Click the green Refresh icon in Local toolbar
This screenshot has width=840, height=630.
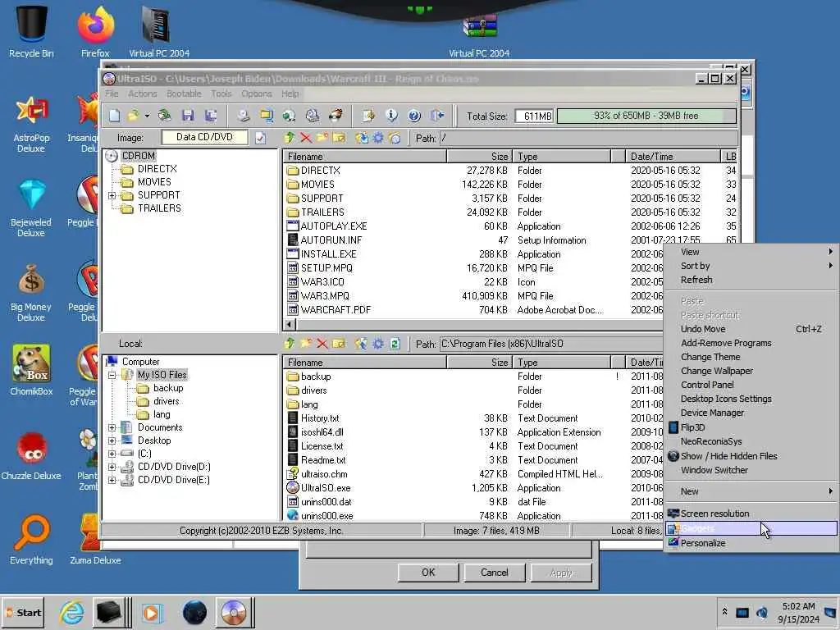click(x=395, y=344)
